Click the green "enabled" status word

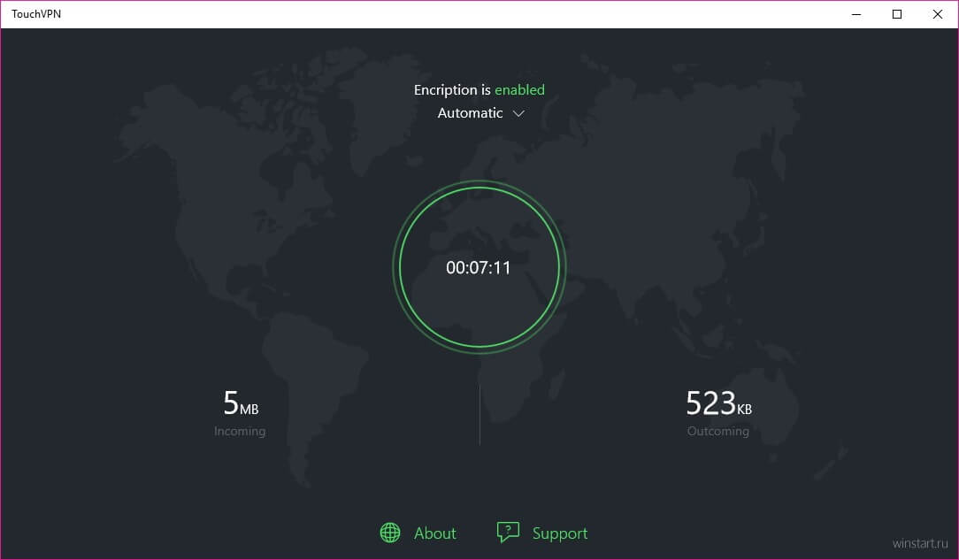click(x=519, y=89)
